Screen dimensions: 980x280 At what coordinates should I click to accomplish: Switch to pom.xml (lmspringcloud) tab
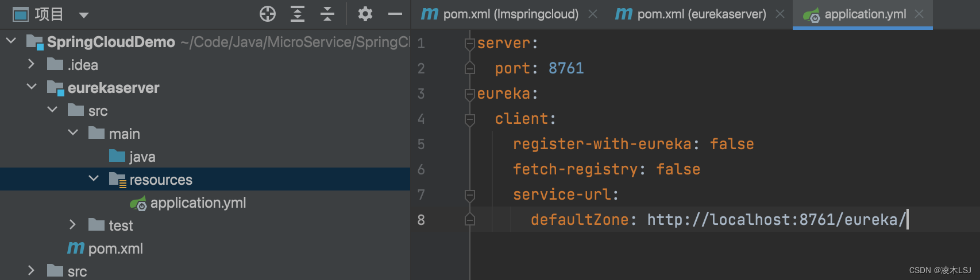[510, 14]
